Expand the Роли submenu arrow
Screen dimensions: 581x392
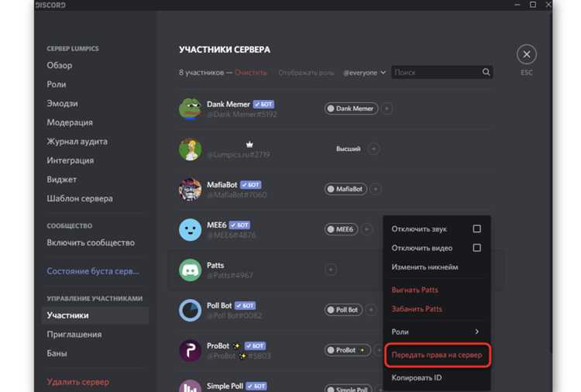pos(477,332)
